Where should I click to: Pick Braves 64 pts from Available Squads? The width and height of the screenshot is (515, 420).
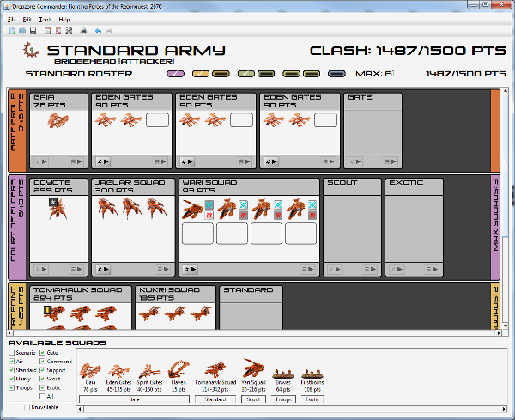point(283,380)
